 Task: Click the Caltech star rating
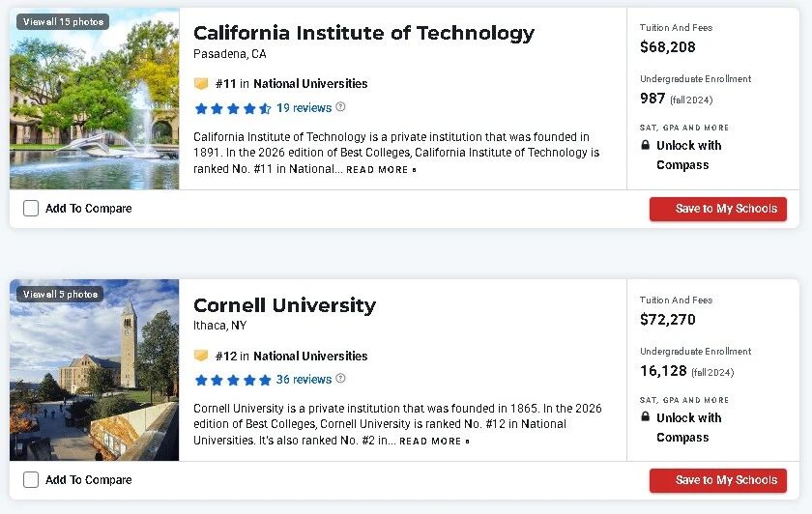click(232, 108)
